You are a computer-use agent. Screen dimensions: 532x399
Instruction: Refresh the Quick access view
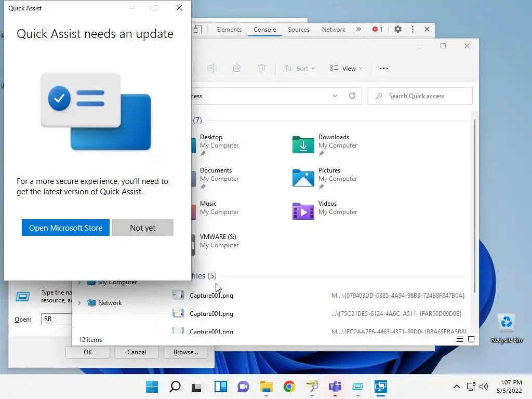click(352, 96)
